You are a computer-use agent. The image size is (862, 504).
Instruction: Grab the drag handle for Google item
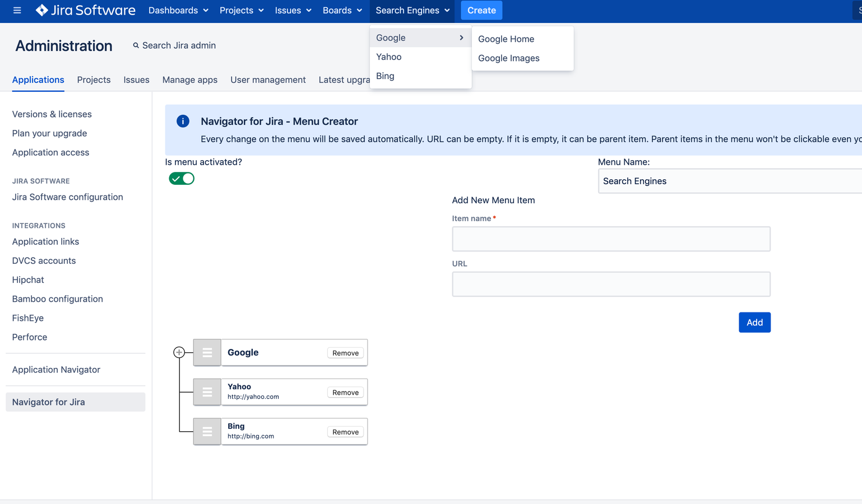point(207,352)
